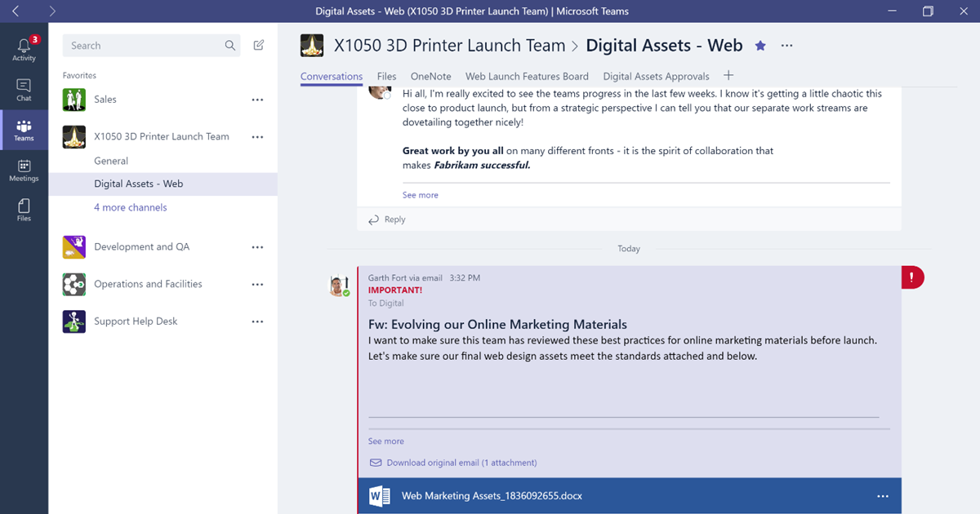Select the General channel
The height and width of the screenshot is (514, 980).
(111, 161)
